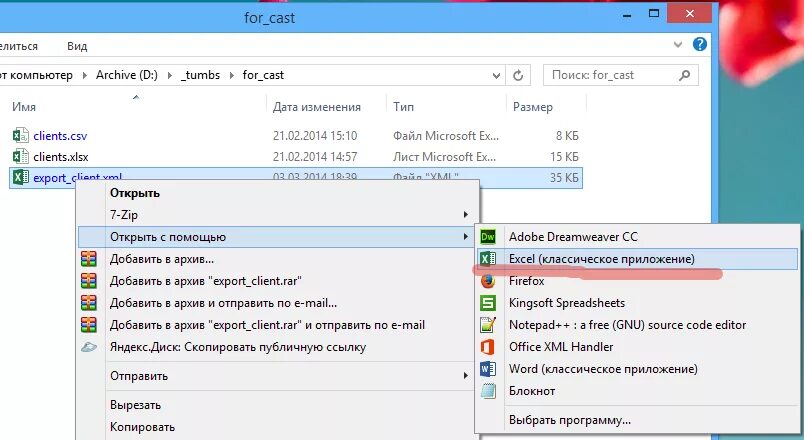
Task: Click the Adobe Dreamweaver CC icon
Action: pos(488,236)
